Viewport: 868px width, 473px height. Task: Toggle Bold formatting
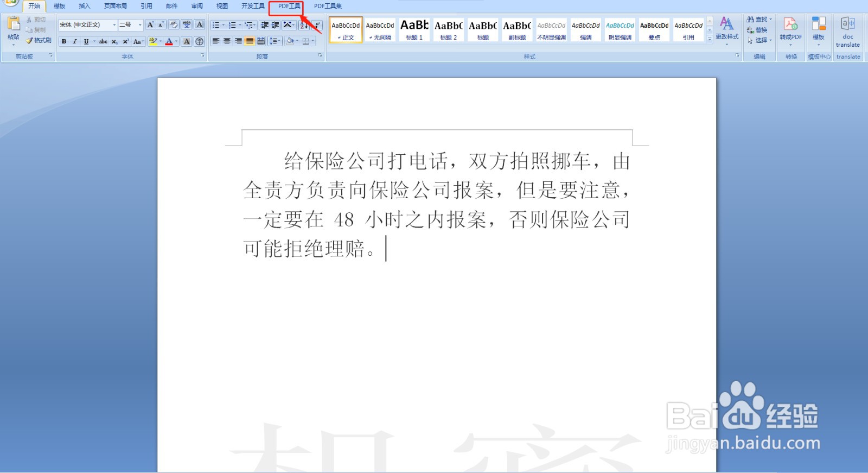[x=64, y=41]
